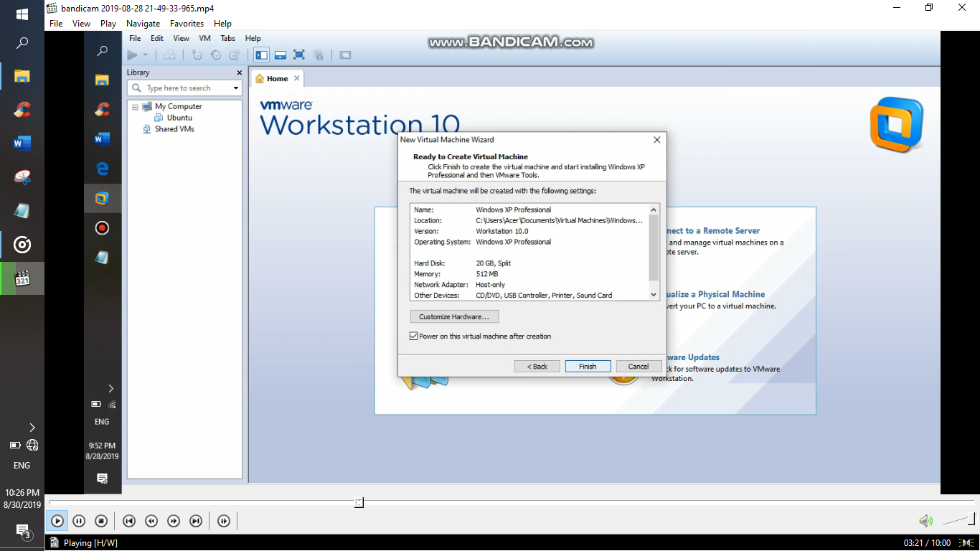
Task: Skip to previous file in the player
Action: point(129,521)
